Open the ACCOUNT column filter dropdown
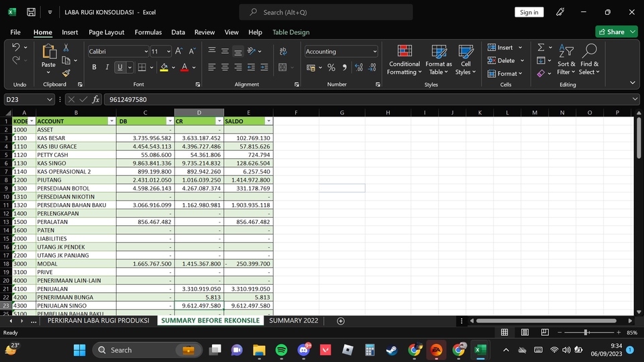 (111, 121)
